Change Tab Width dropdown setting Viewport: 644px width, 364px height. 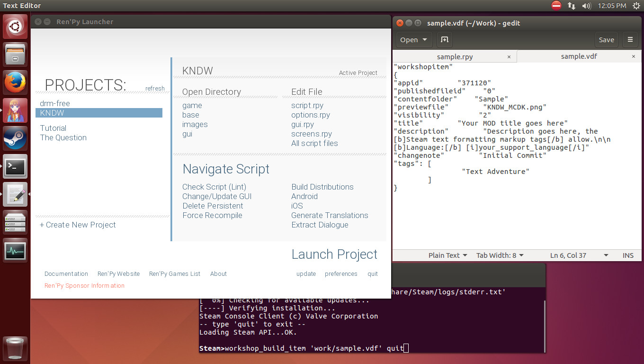pyautogui.click(x=500, y=255)
